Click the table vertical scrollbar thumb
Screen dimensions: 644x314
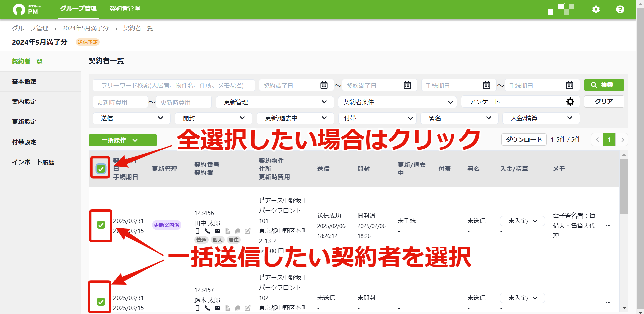coord(624,187)
